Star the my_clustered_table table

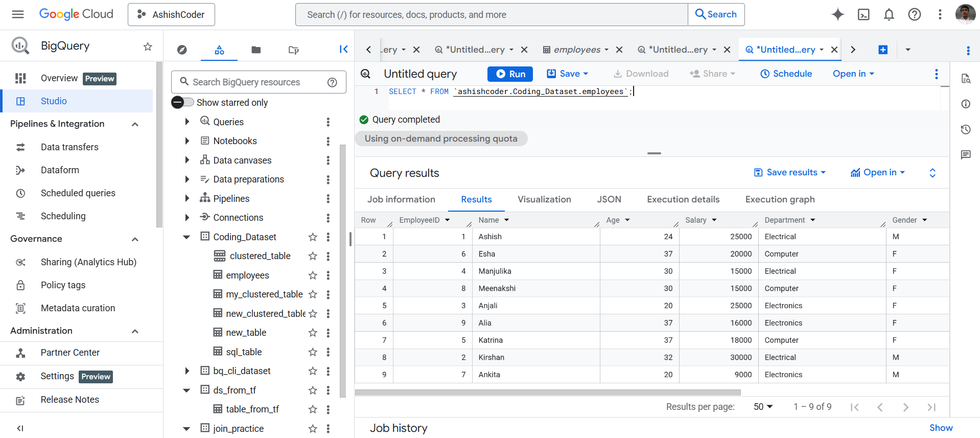pyautogui.click(x=313, y=294)
